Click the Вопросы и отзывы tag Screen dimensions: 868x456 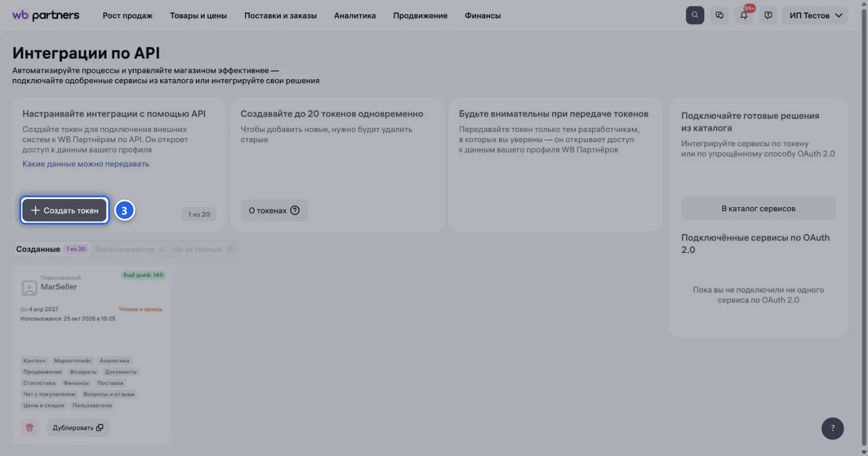109,394
